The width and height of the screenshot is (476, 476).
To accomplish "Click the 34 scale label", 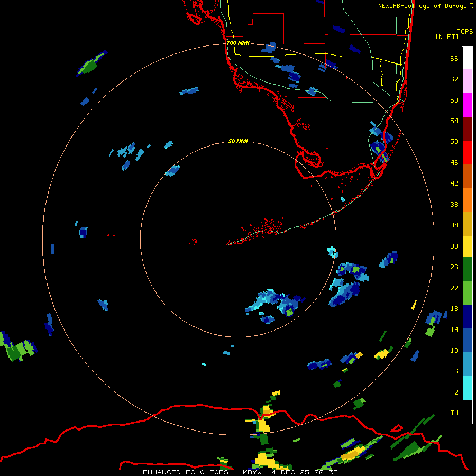I will tap(454, 225).
